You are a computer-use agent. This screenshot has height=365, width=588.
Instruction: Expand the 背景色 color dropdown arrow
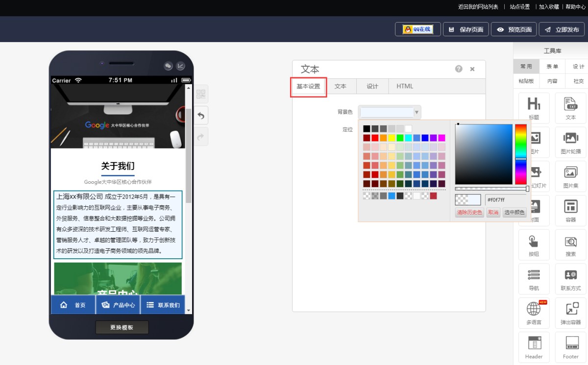(417, 112)
